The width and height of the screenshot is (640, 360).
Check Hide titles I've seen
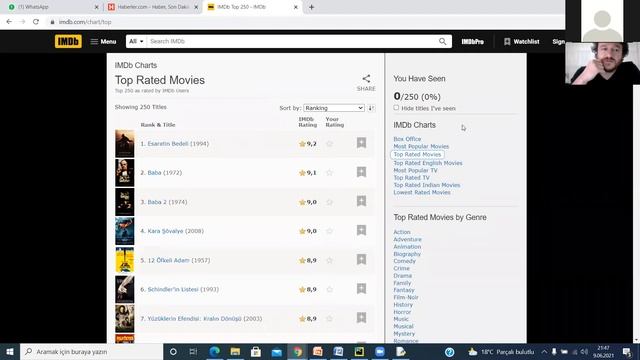click(396, 108)
